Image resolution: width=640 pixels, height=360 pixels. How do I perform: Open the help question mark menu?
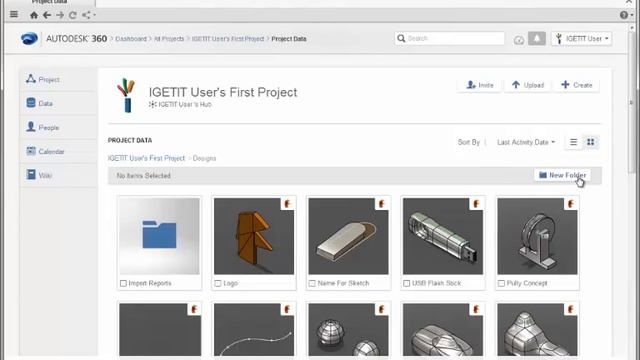pyautogui.click(x=626, y=15)
